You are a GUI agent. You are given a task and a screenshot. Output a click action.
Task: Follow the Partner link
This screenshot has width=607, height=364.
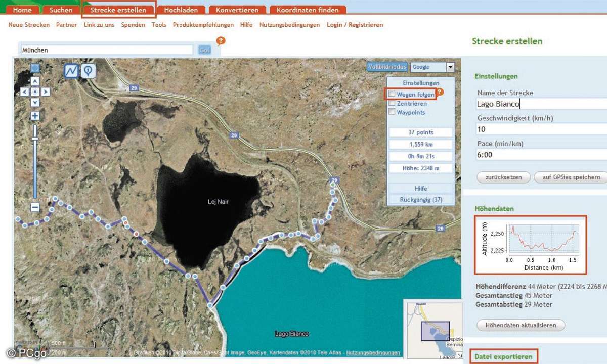(67, 25)
